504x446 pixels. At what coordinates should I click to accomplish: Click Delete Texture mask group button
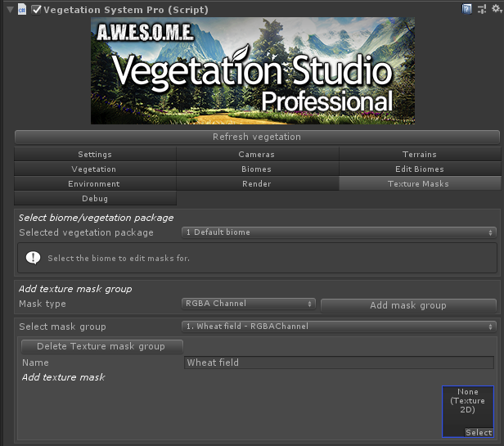(x=102, y=346)
